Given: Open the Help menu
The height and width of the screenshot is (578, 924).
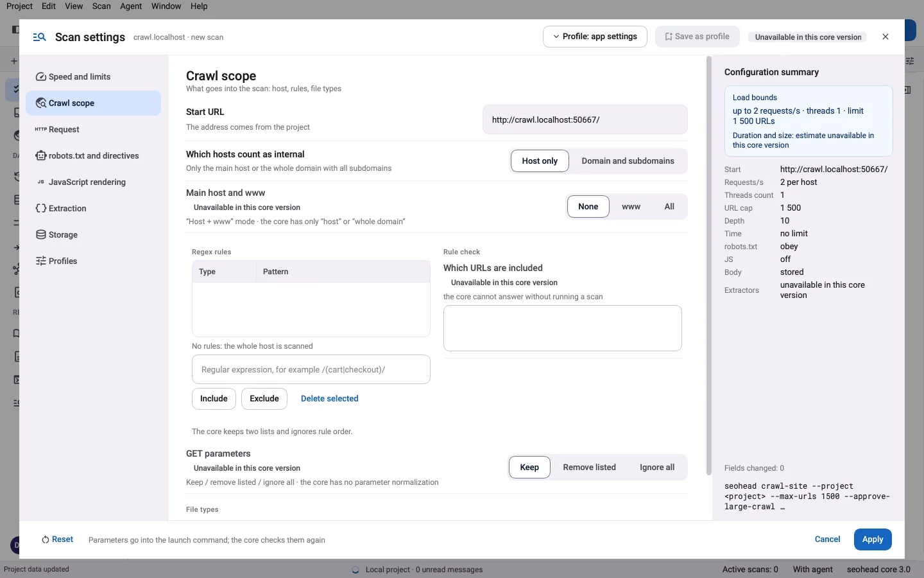Looking at the screenshot, I should click(x=199, y=6).
